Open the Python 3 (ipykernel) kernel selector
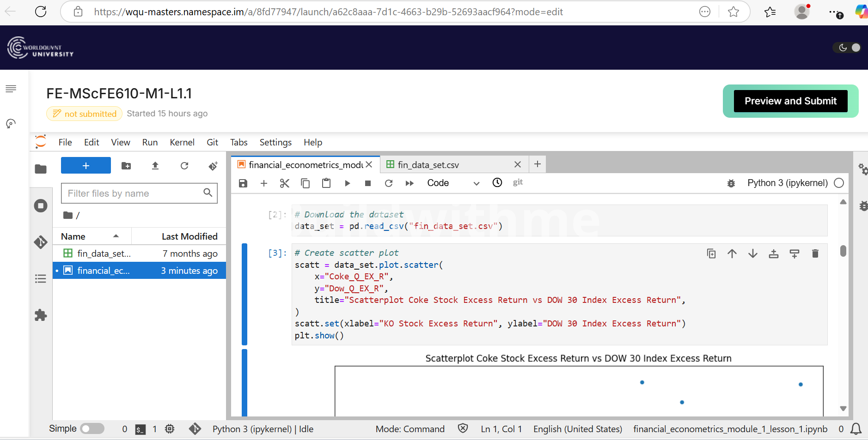Viewport: 868px width, 440px height. coord(787,183)
